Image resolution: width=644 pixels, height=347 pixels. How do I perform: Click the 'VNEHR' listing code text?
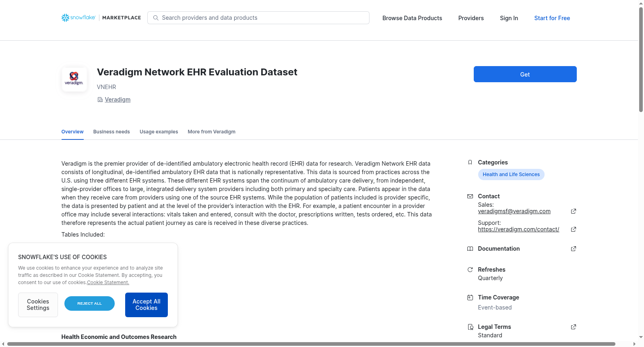[x=106, y=87]
